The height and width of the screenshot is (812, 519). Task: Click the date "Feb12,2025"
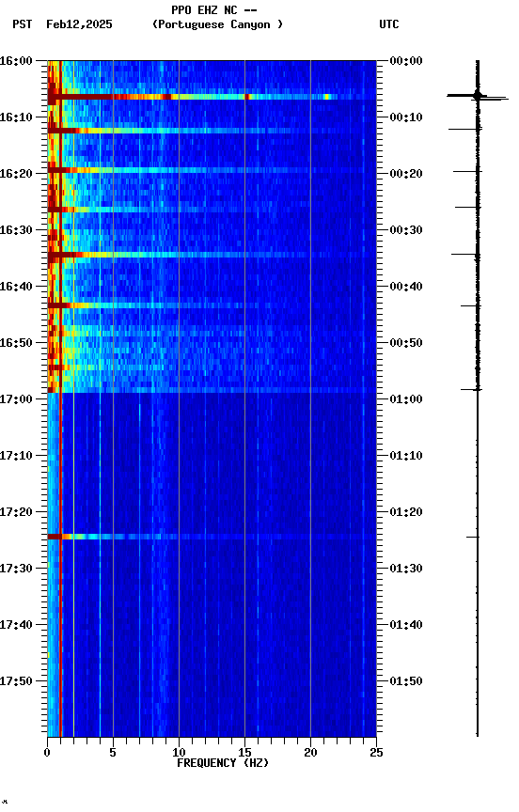pyautogui.click(x=79, y=24)
